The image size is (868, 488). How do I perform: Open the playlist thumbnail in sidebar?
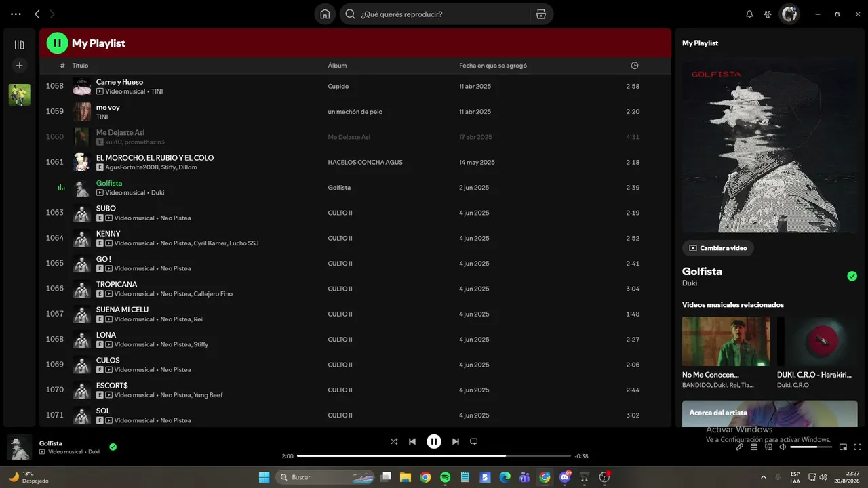[20, 95]
